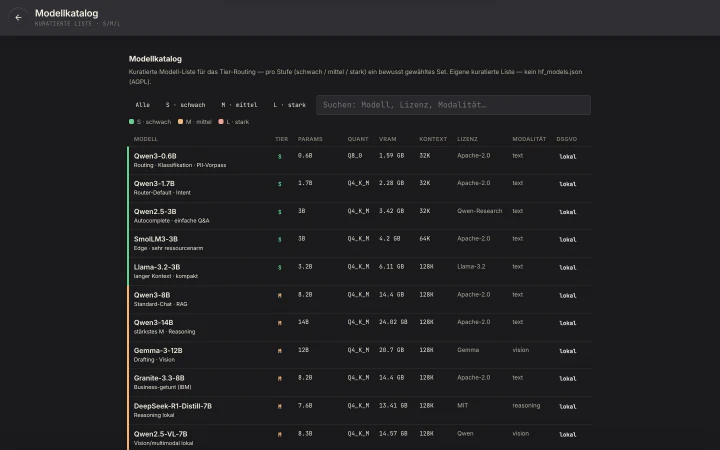
Task: Click the lokal badge in Qwen3-1.7B row
Action: pyautogui.click(x=568, y=184)
